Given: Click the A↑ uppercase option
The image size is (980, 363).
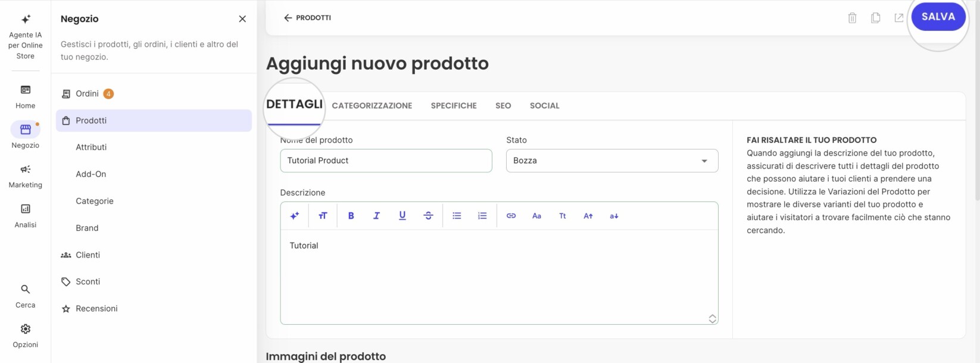Looking at the screenshot, I should (x=588, y=216).
